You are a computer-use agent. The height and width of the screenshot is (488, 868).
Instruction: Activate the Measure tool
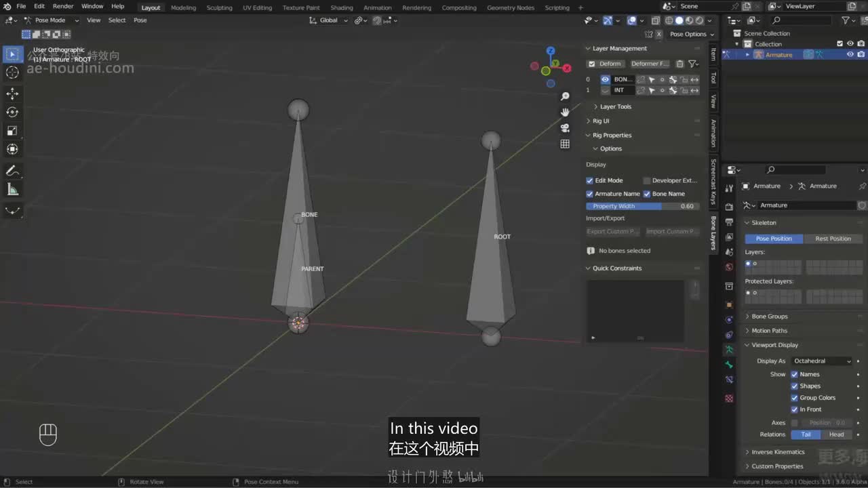[x=12, y=189]
